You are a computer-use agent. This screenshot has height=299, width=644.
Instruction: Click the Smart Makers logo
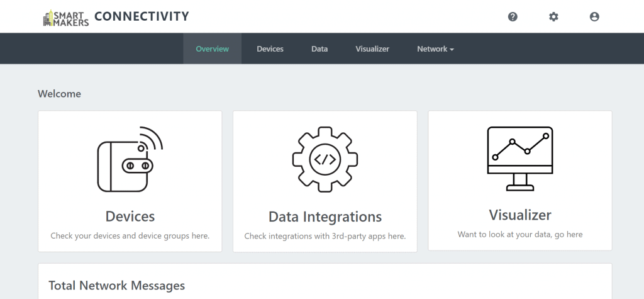[x=65, y=18]
